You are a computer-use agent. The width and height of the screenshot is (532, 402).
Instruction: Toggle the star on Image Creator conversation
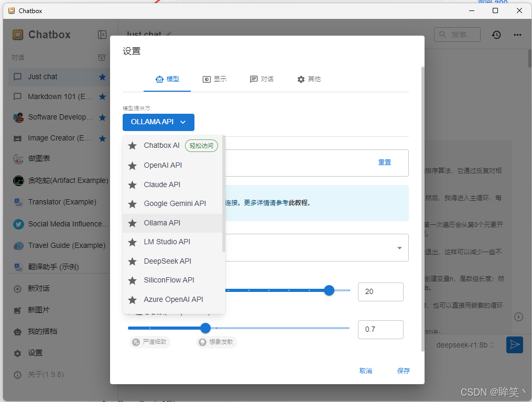(x=102, y=138)
